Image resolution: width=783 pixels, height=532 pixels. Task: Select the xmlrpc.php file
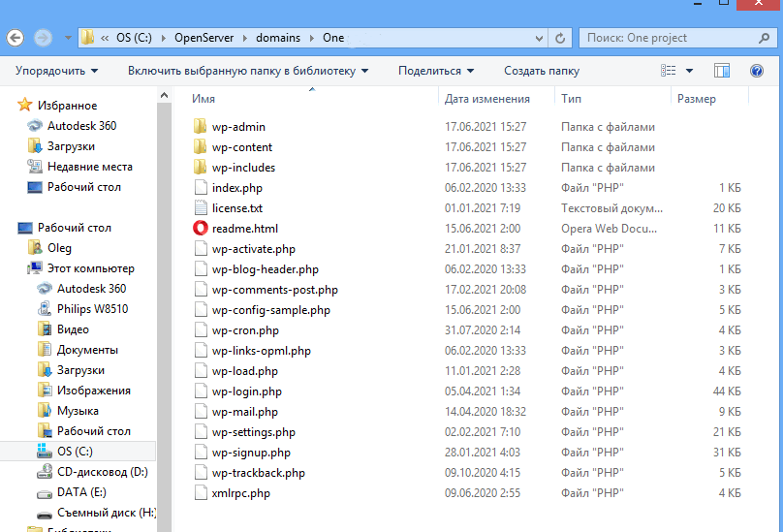(x=240, y=493)
